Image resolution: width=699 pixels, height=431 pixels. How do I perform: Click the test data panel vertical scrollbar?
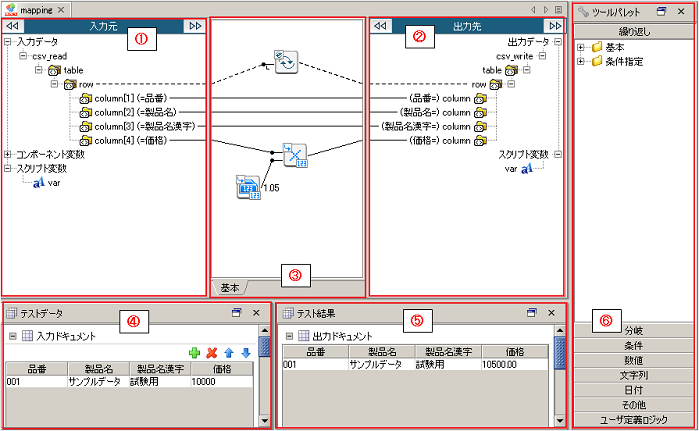(265, 380)
